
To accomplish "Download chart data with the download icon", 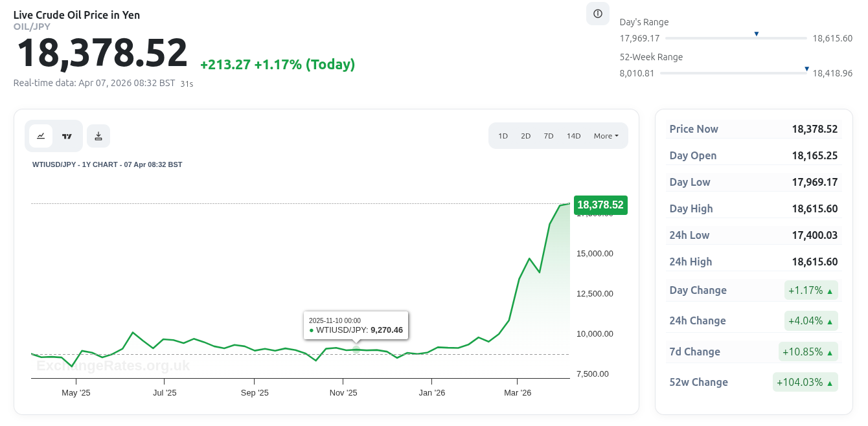I will click(x=98, y=136).
